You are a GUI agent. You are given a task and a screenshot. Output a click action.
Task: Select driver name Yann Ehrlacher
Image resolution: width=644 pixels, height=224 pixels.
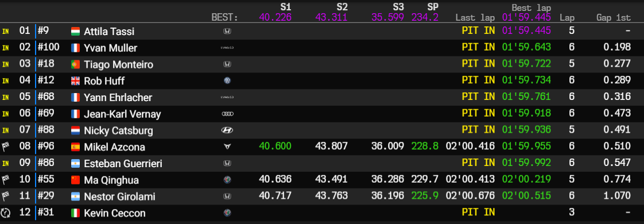[118, 98]
